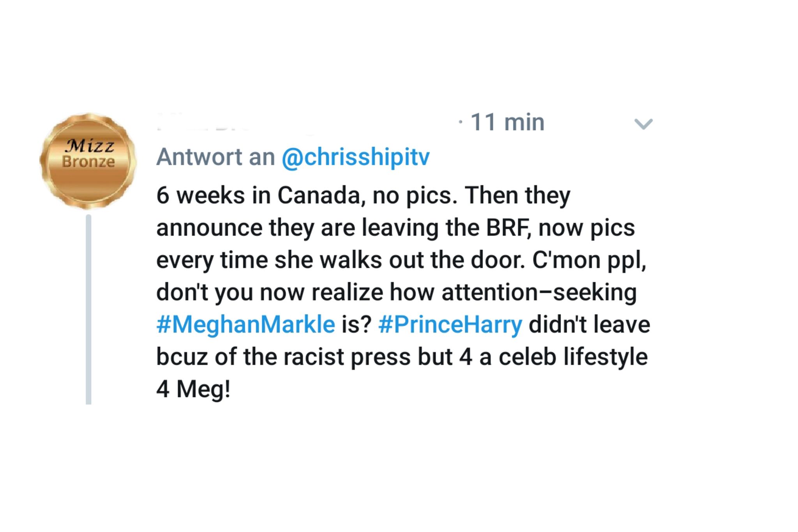Screen dimensions: 798x532
Task: Click the "4 Meg!" closing text
Action: [x=193, y=389]
